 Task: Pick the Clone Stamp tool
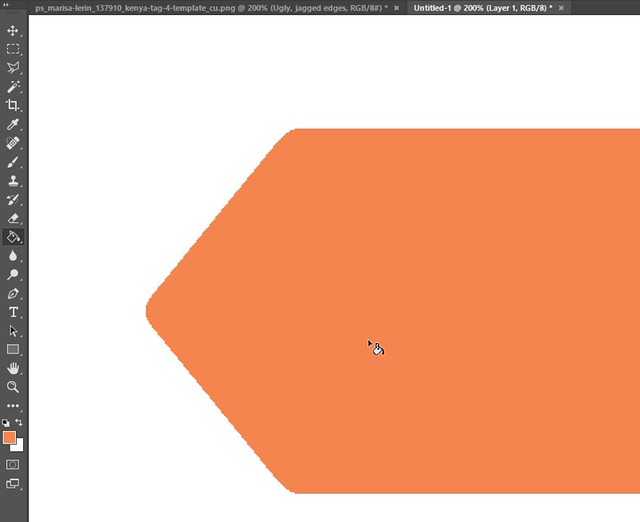[x=13, y=181]
